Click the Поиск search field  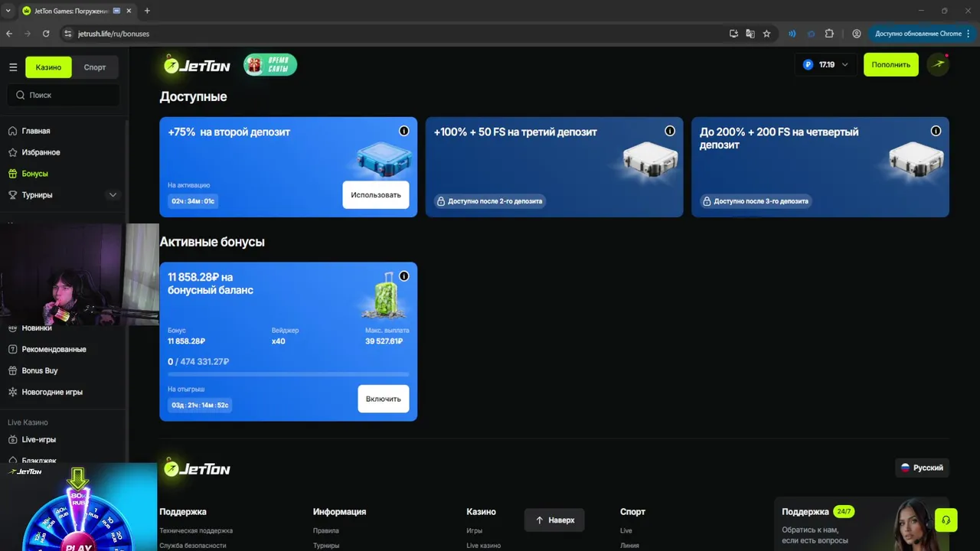(x=64, y=95)
